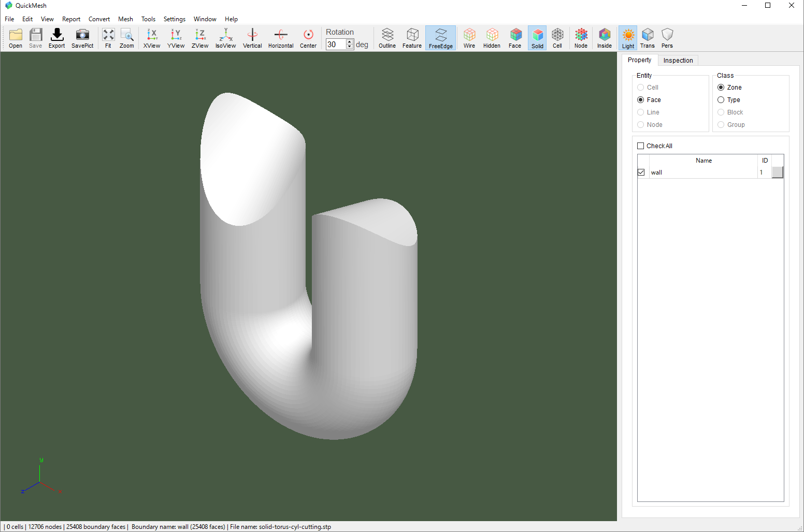The image size is (804, 532).
Task: Select the Group class radio button
Action: click(x=721, y=125)
